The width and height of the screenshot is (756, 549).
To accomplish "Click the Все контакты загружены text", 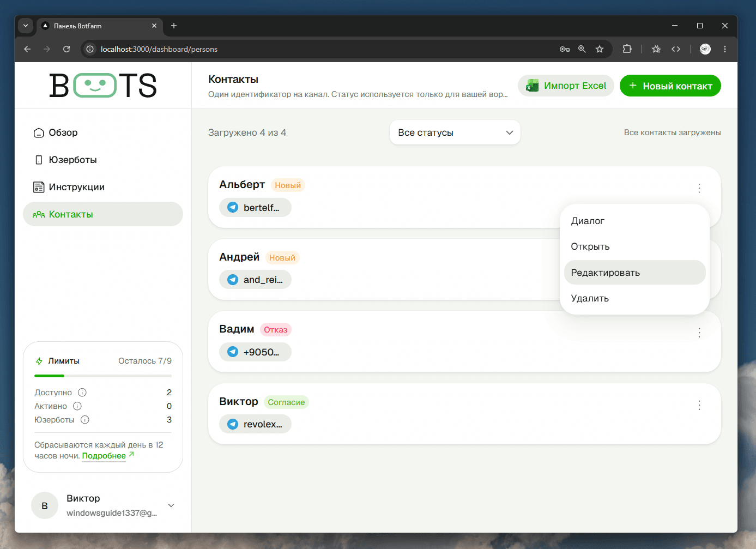I will pos(672,132).
